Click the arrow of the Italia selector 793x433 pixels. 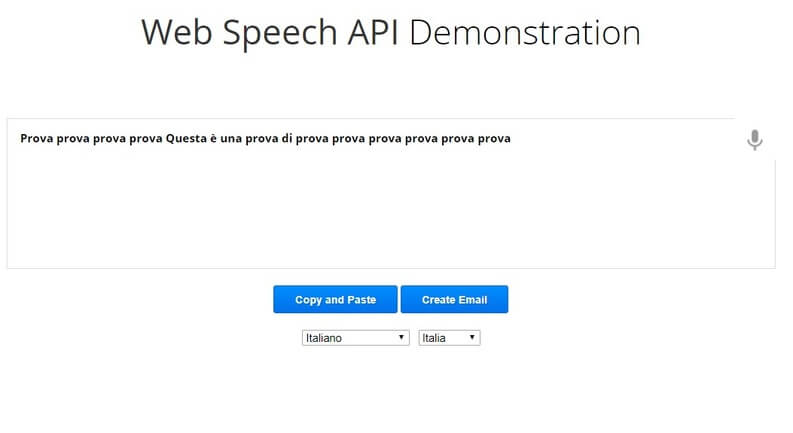pyautogui.click(x=472, y=337)
